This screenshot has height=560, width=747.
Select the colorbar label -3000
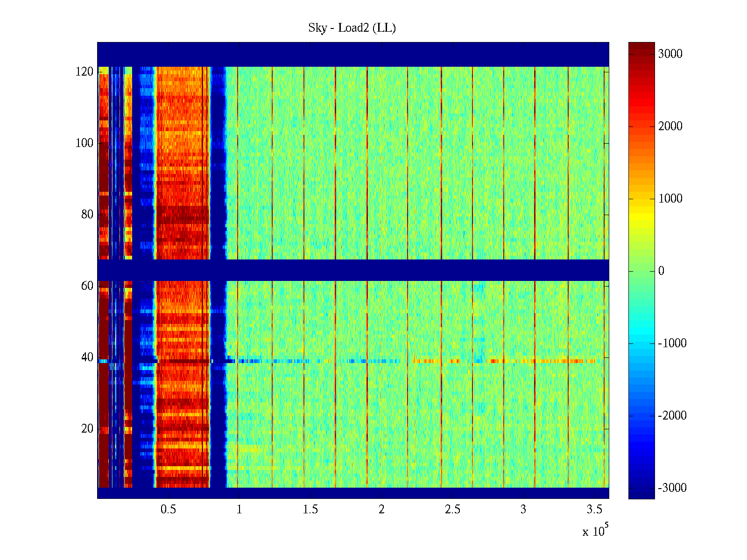tap(672, 488)
